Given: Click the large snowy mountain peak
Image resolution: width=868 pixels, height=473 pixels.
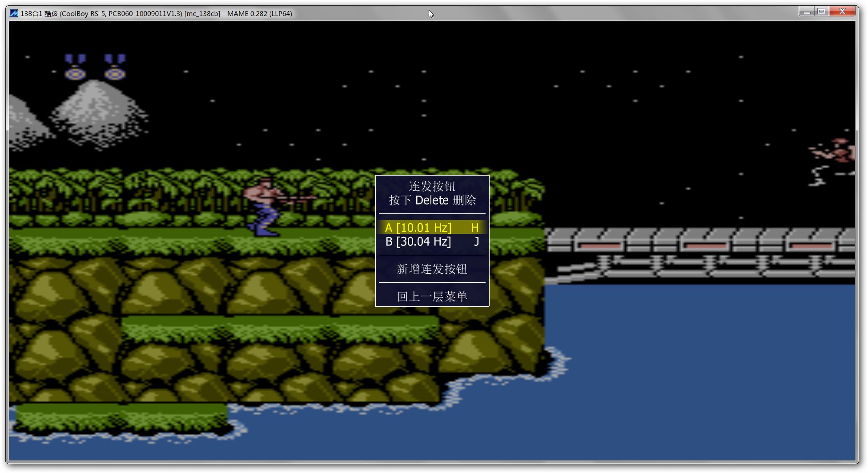Looking at the screenshot, I should point(96,107).
